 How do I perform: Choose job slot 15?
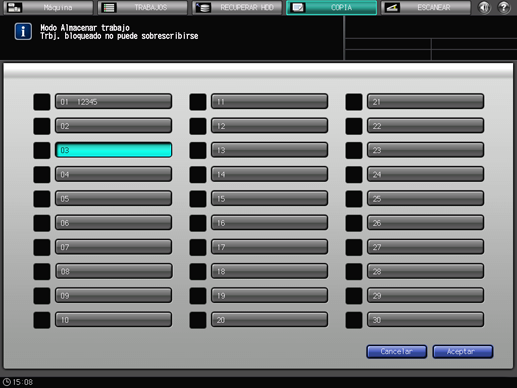coord(269,199)
